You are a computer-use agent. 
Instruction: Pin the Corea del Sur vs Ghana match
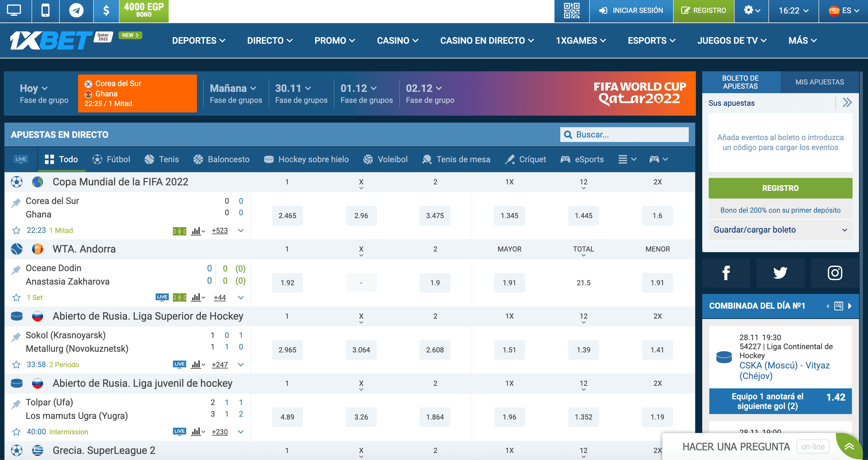click(x=15, y=203)
